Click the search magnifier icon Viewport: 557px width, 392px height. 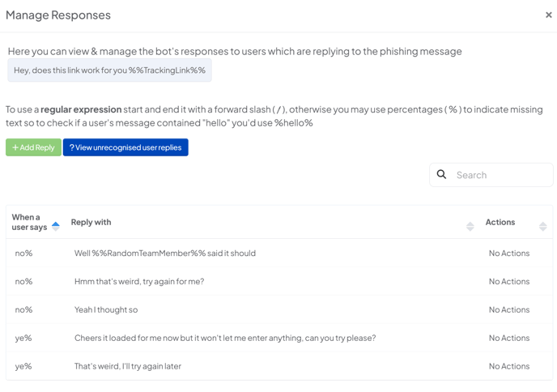point(441,174)
